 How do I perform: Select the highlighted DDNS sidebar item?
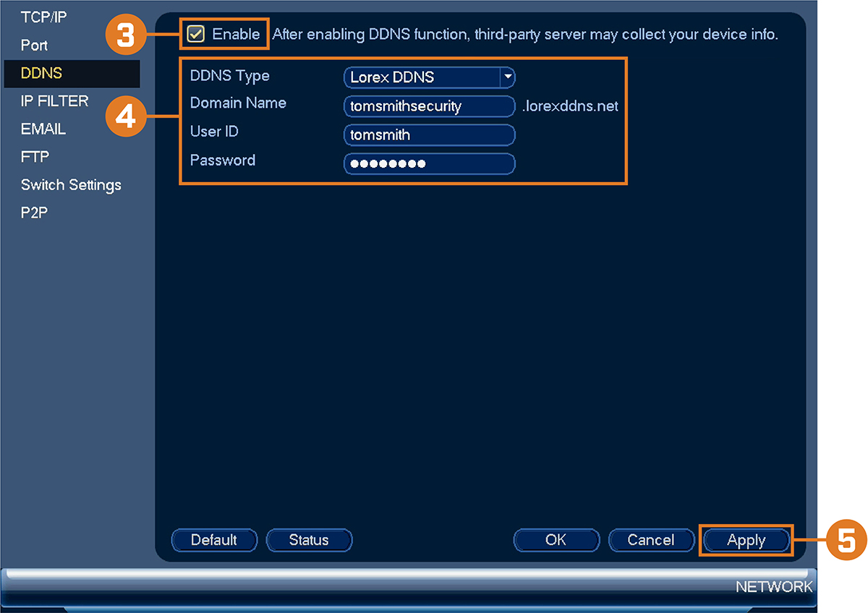[72, 74]
